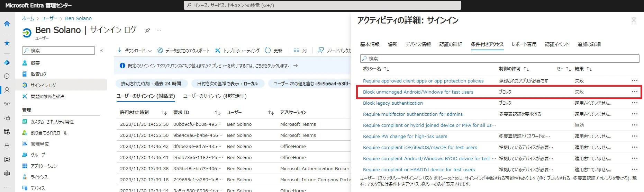
Task: Sort by 結果 column arrows
Action: point(589,69)
